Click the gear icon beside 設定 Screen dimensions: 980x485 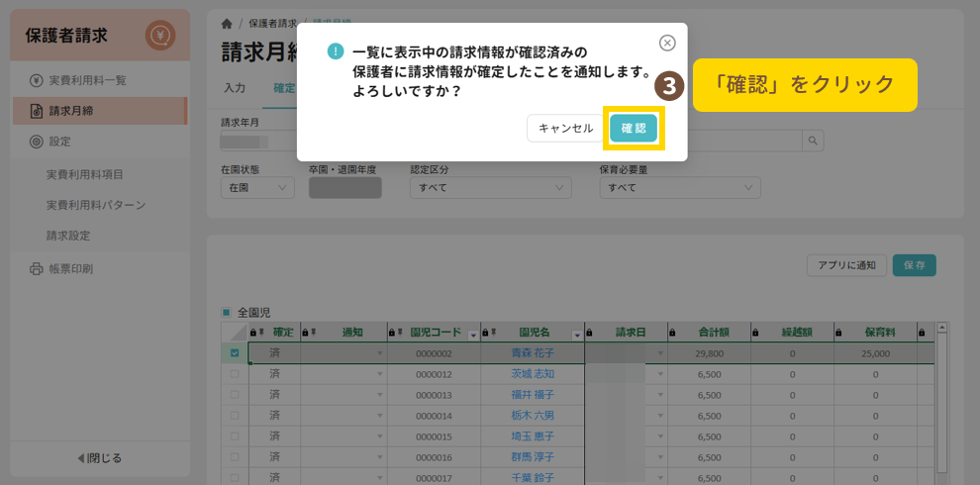(37, 142)
